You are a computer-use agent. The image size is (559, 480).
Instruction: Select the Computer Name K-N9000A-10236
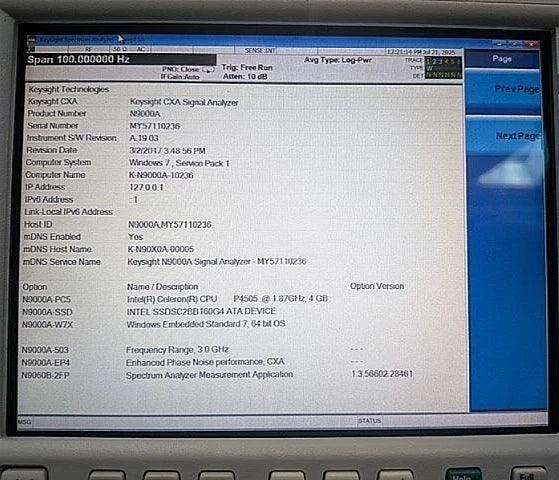pos(161,175)
